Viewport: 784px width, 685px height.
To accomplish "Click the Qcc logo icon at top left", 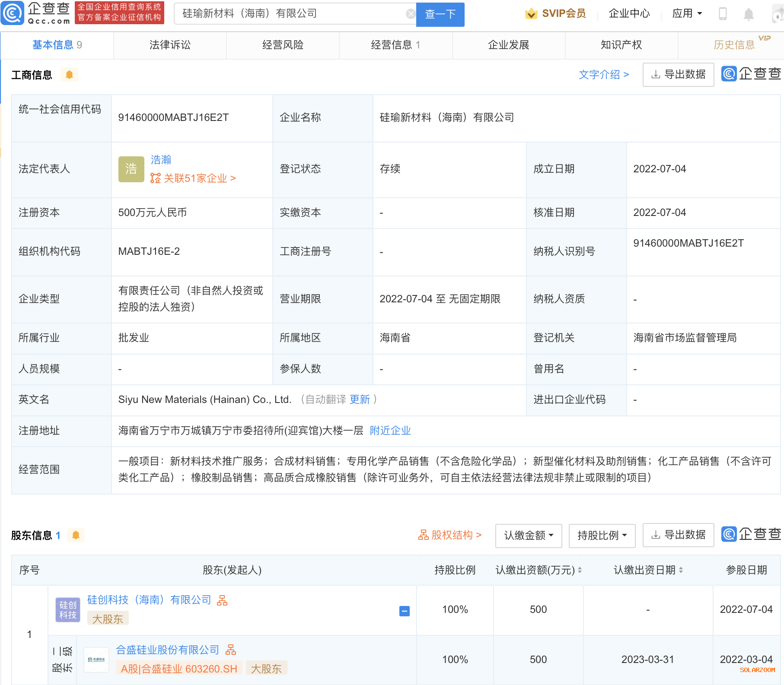I will (x=13, y=13).
